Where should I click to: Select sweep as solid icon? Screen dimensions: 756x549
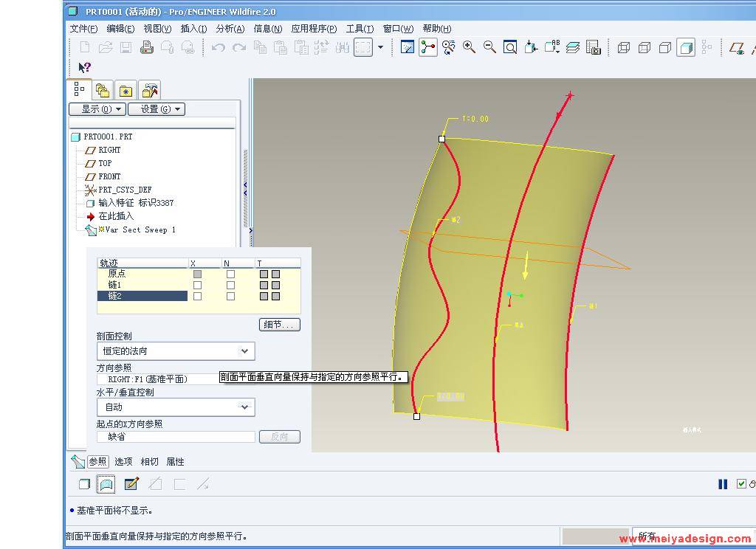pos(84,484)
